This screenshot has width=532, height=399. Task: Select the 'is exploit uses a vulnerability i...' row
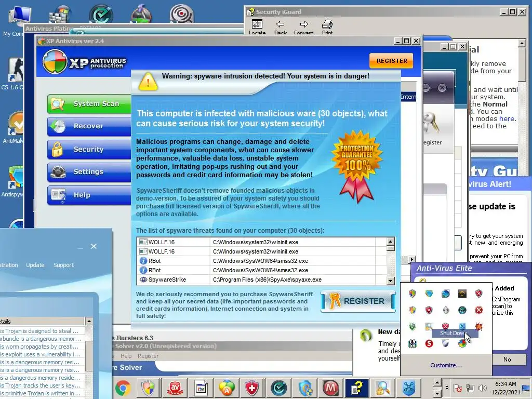[x=42, y=354]
